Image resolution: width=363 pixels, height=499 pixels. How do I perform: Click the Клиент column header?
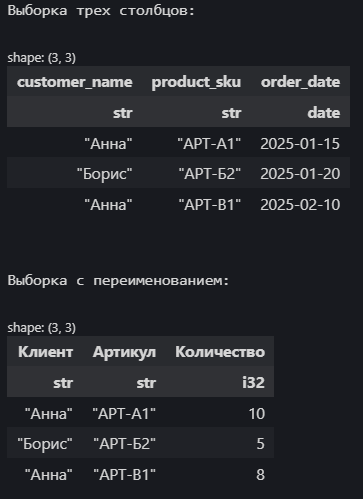point(45,352)
